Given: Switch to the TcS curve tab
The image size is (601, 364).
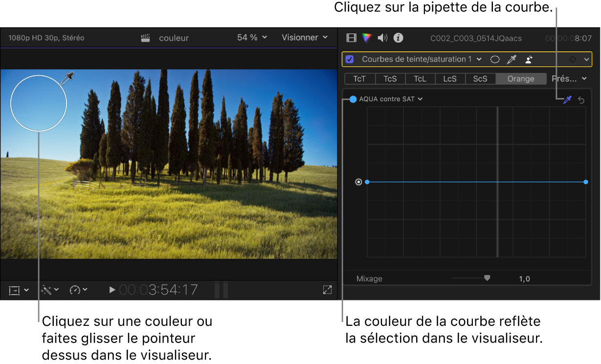Looking at the screenshot, I should 390,79.
